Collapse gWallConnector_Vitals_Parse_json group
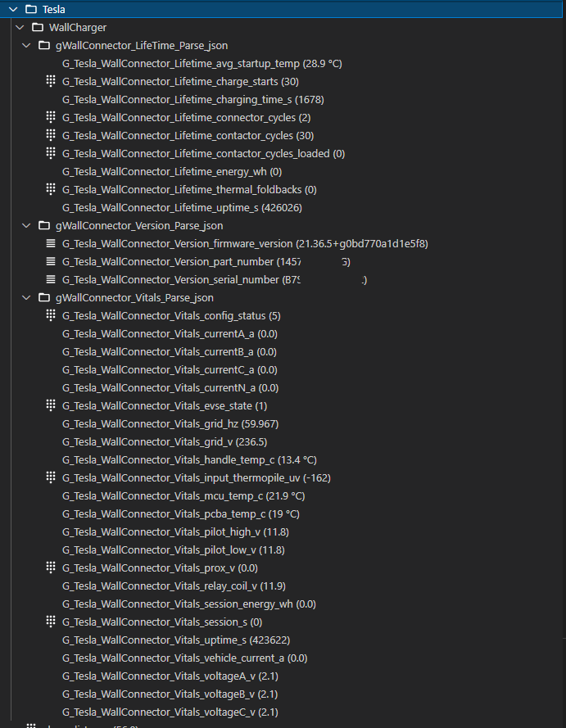566x728 pixels. 26,297
